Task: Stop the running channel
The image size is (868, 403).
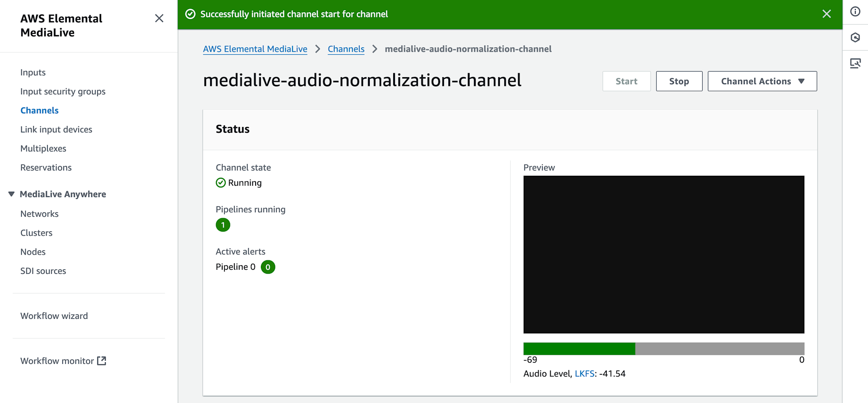Action: [x=679, y=81]
